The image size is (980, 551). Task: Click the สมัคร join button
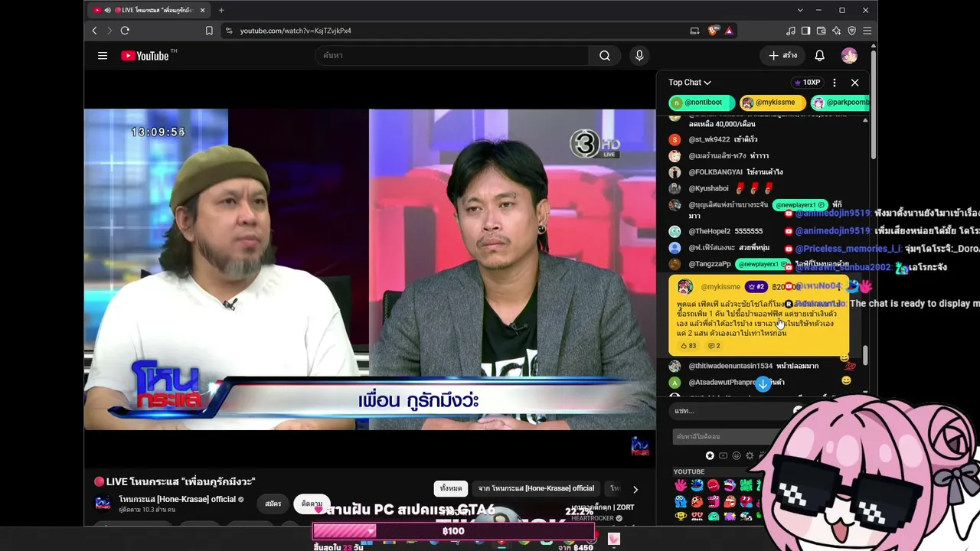(x=273, y=504)
